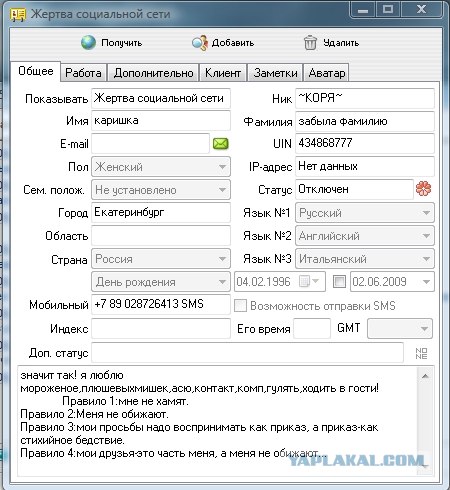The width and height of the screenshot is (450, 490).
Task: Click the add-contact icon beside Добавить
Action: (x=200, y=43)
